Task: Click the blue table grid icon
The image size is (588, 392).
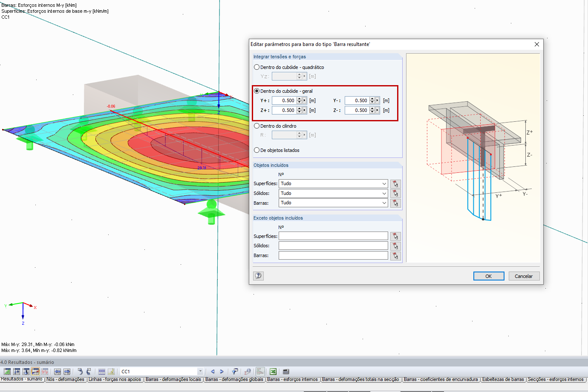Action: 102,372
